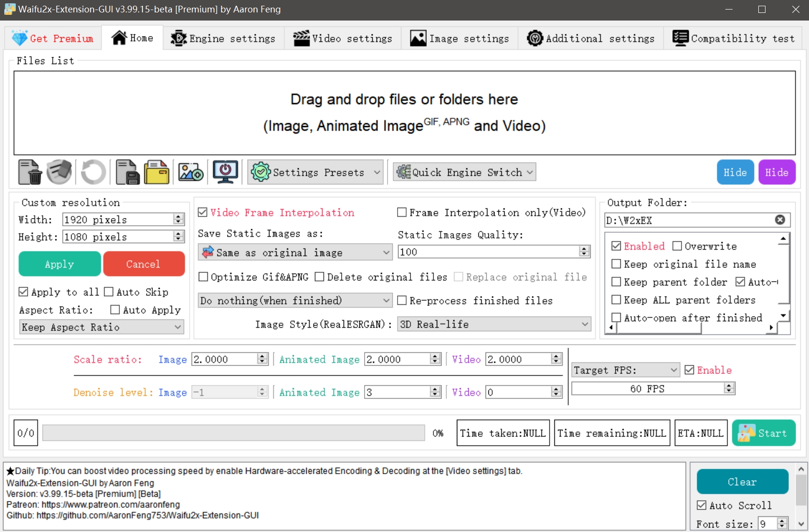Screen dimensions: 809x532
Task: Open the Target FPS mode dropdown
Action: [626, 370]
